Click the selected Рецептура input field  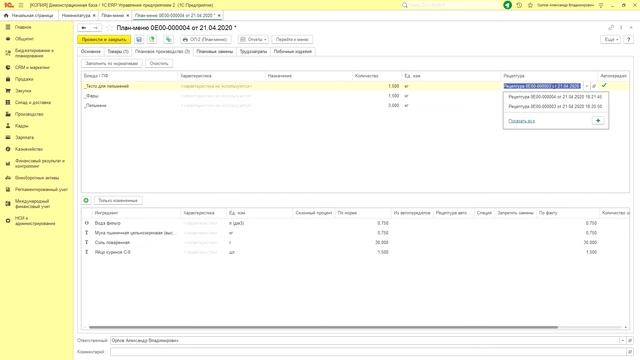pyautogui.click(x=542, y=86)
